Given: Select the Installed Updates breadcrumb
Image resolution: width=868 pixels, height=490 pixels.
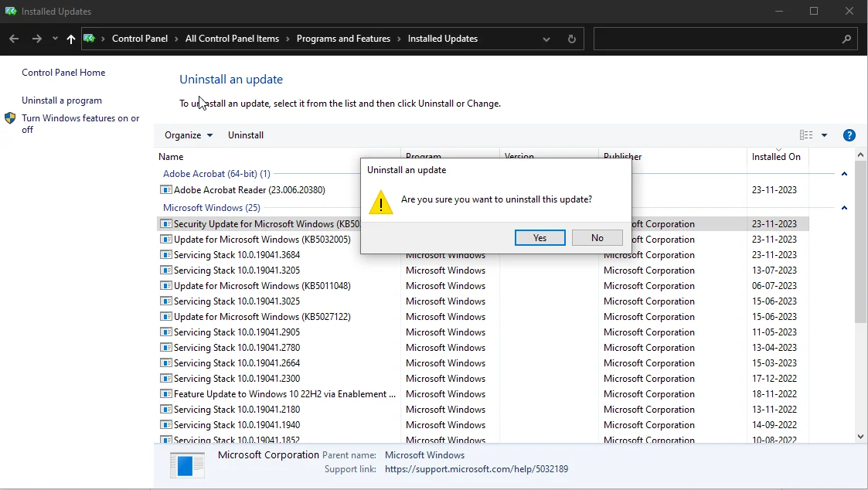Looking at the screenshot, I should (442, 39).
